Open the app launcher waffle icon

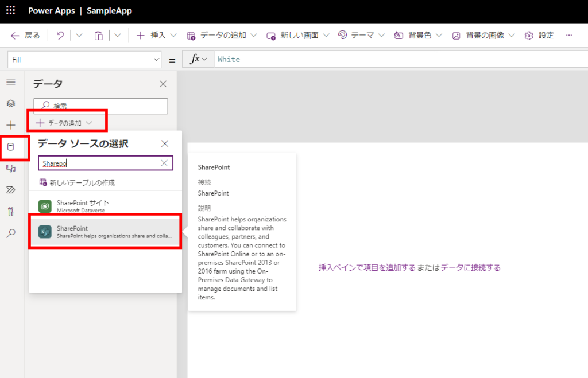pyautogui.click(x=10, y=10)
